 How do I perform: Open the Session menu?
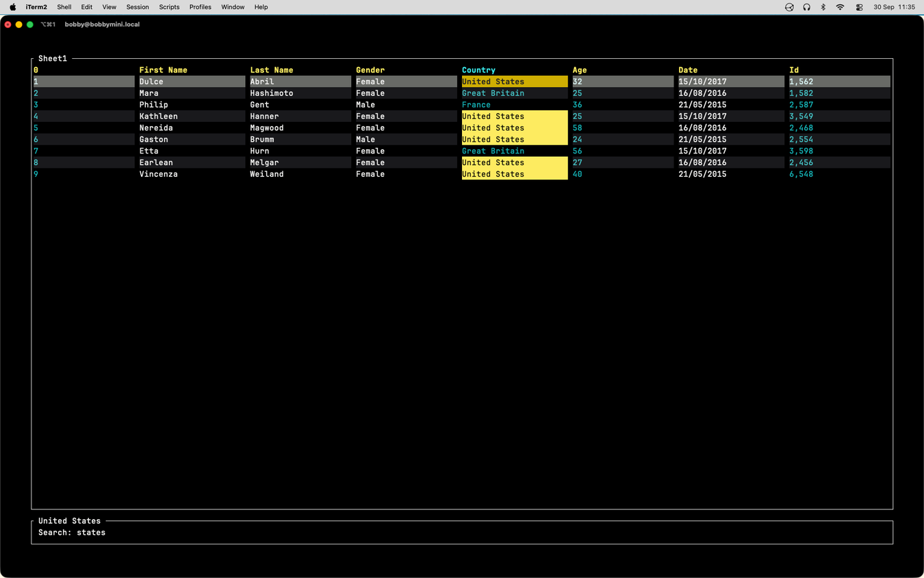[138, 7]
